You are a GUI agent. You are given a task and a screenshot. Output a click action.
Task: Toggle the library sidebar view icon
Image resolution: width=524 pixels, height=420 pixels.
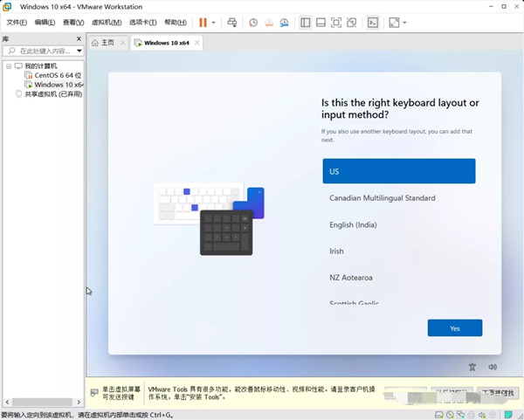305,22
